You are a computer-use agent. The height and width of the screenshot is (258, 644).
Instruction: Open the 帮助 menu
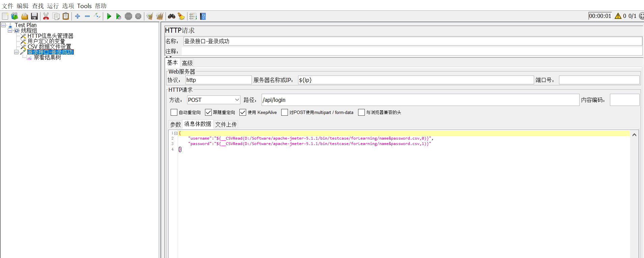click(100, 6)
